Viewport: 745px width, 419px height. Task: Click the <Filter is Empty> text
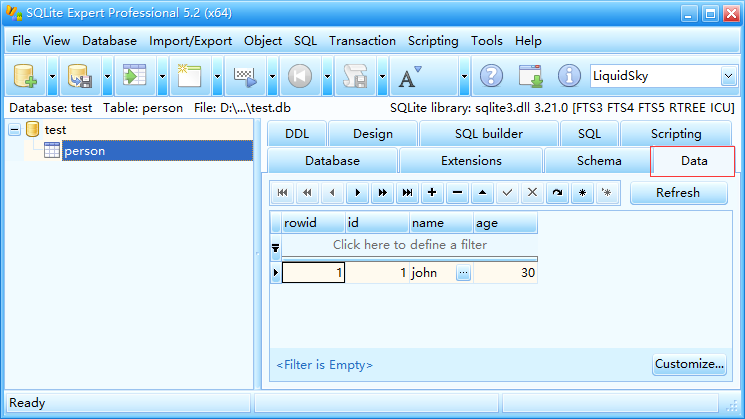(x=325, y=365)
